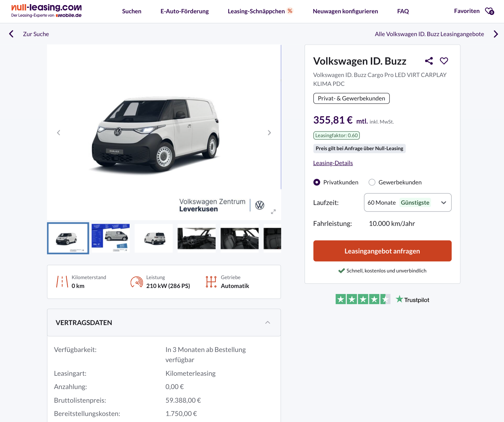Viewport: 504px width, 422px height.
Task: Select the Gewerbekunden radio button
Action: (x=372, y=182)
